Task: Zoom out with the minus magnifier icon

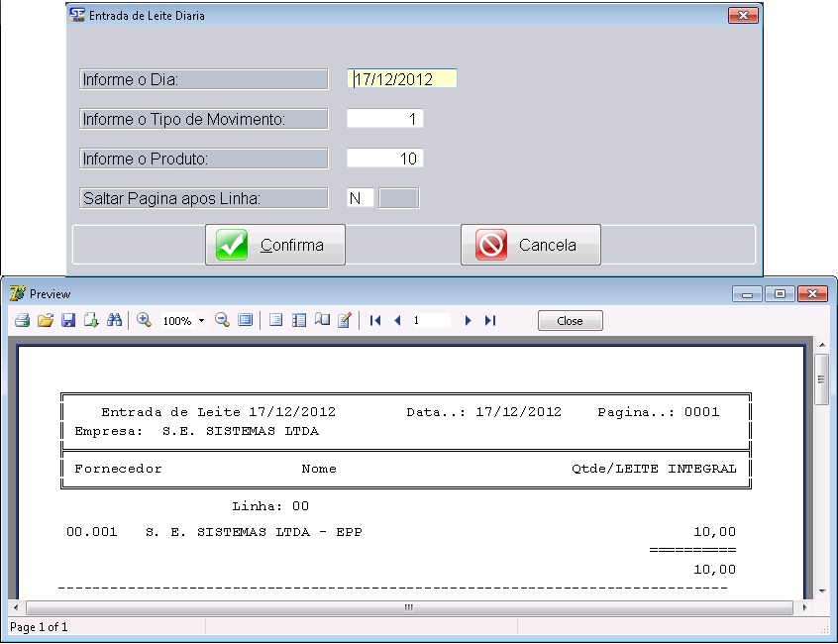Action: pyautogui.click(x=222, y=321)
